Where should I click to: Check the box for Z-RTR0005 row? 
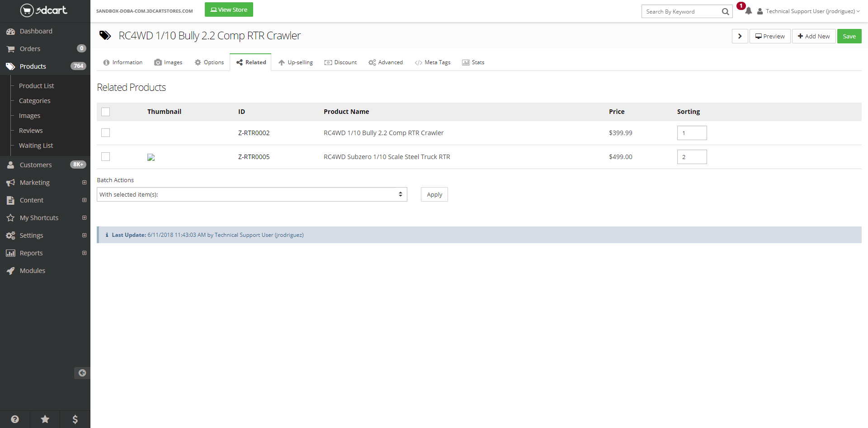106,157
